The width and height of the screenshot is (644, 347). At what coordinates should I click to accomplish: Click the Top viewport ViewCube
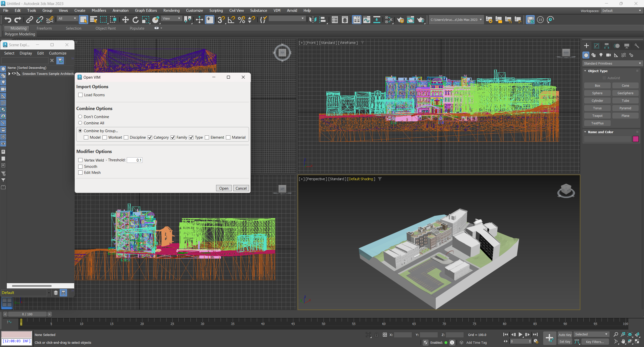click(x=282, y=53)
